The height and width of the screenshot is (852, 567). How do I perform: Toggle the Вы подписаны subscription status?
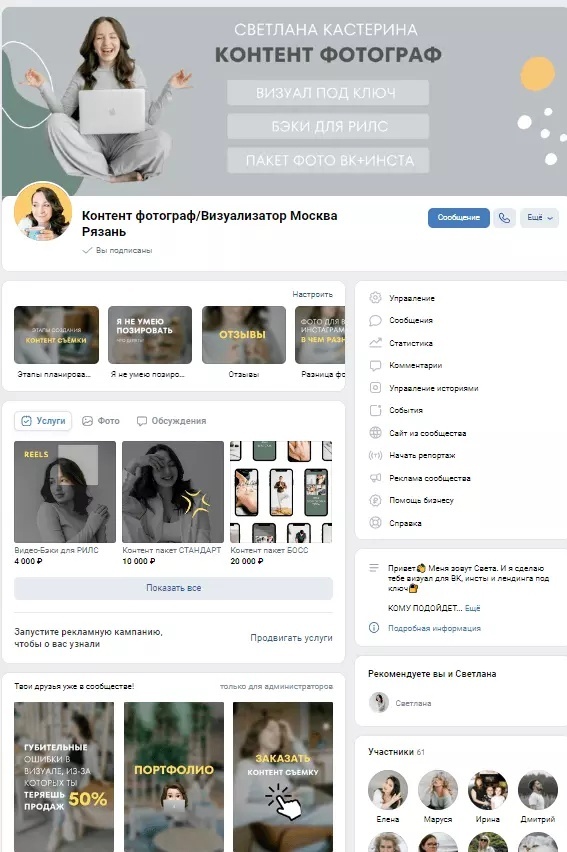[x=117, y=250]
